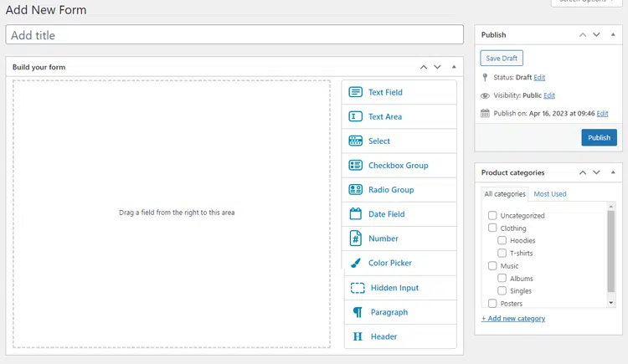Choose the Radio Group icon

coord(355,190)
